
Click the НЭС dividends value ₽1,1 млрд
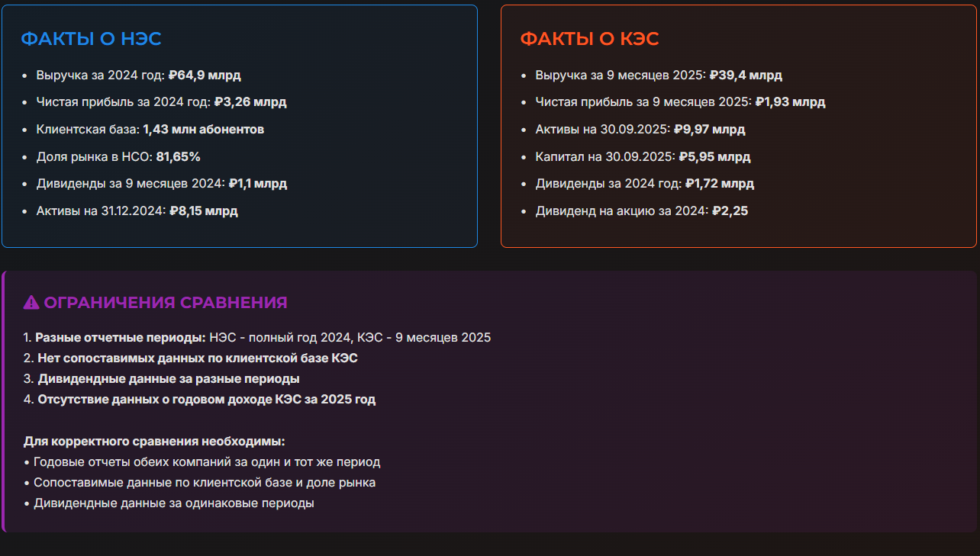click(x=258, y=184)
